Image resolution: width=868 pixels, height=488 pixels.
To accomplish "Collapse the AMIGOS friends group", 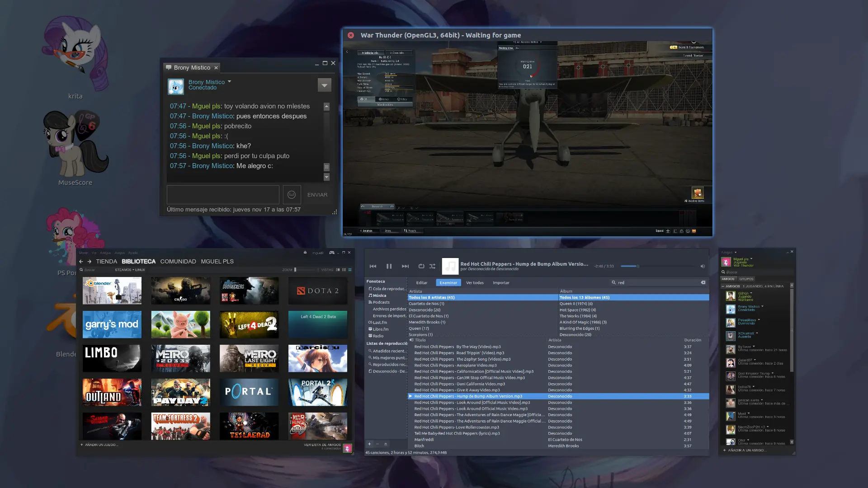I will click(x=723, y=286).
